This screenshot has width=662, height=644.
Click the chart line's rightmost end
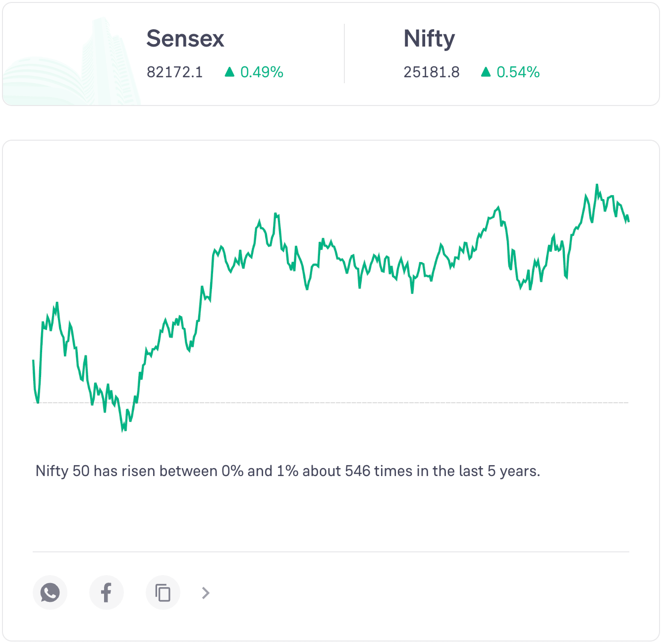coord(628,220)
